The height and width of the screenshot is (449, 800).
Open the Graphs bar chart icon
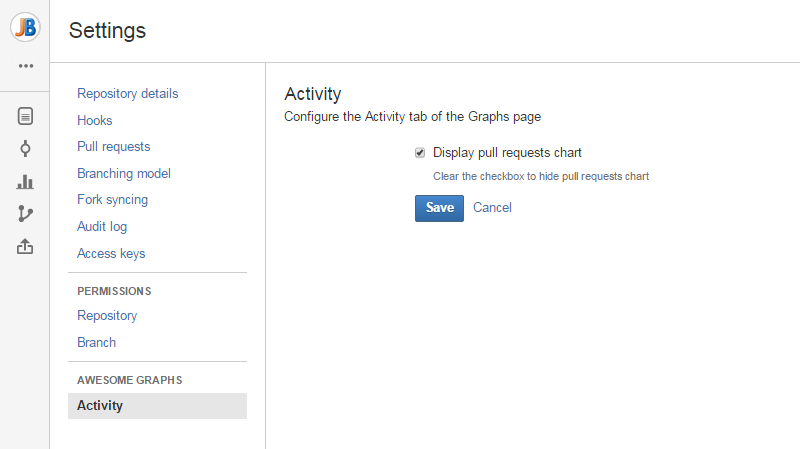tap(25, 182)
